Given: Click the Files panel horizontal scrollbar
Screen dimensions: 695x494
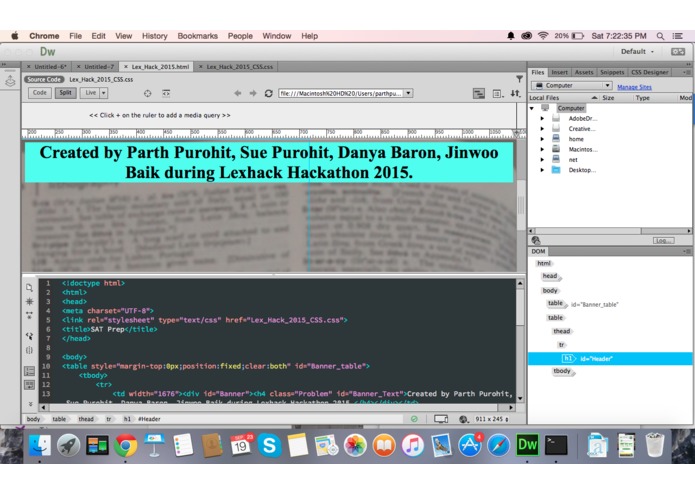Looking at the screenshot, I should [609, 231].
